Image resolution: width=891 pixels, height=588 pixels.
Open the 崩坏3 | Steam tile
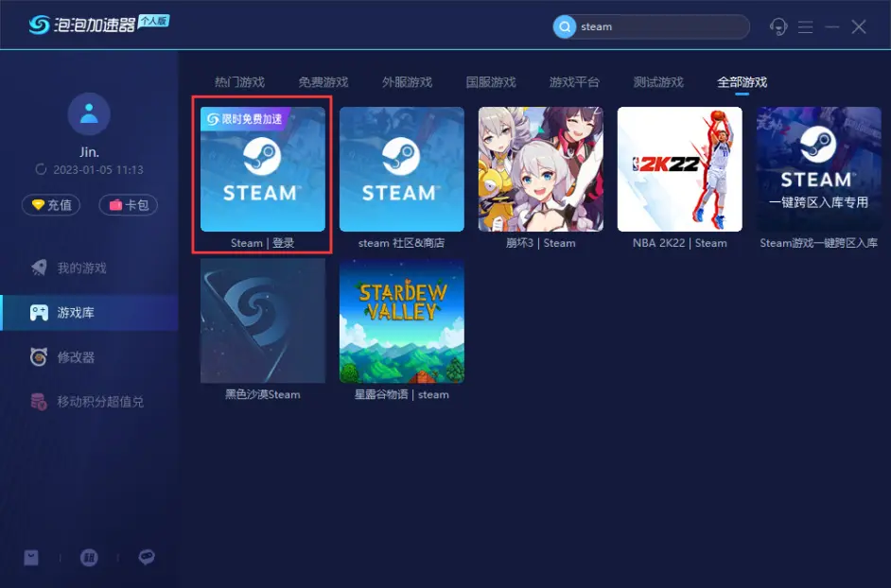(541, 169)
